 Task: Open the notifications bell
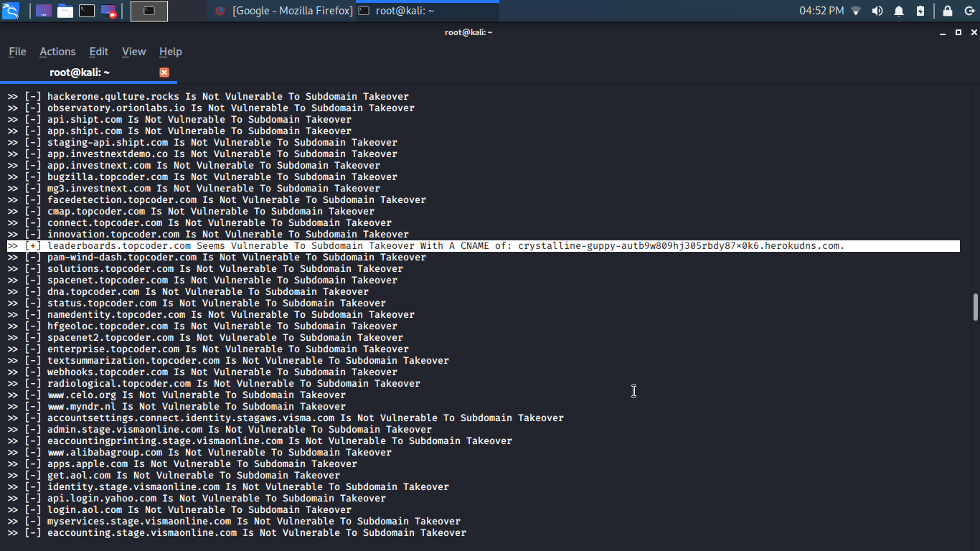[x=899, y=11]
